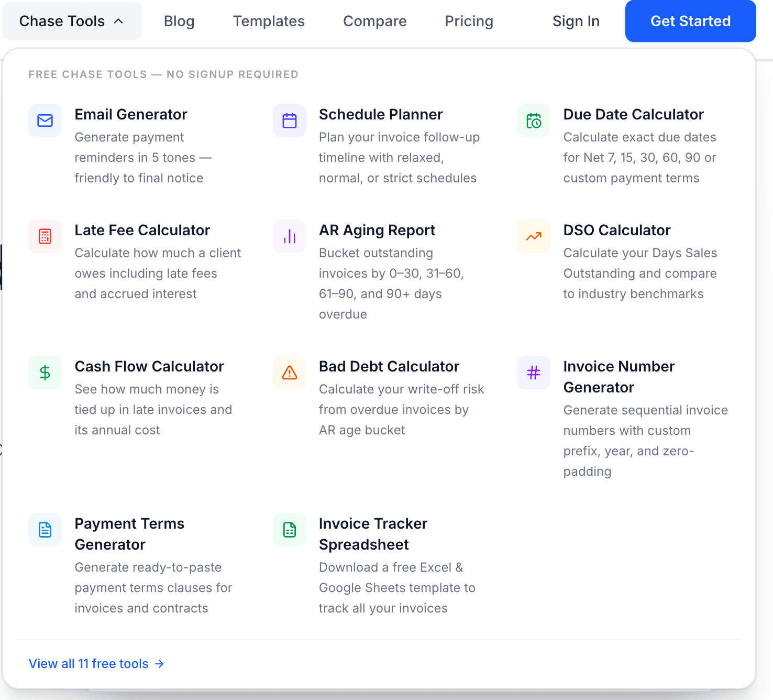
Task: Open the DSO Calculator trending arrow icon
Action: coord(534,236)
